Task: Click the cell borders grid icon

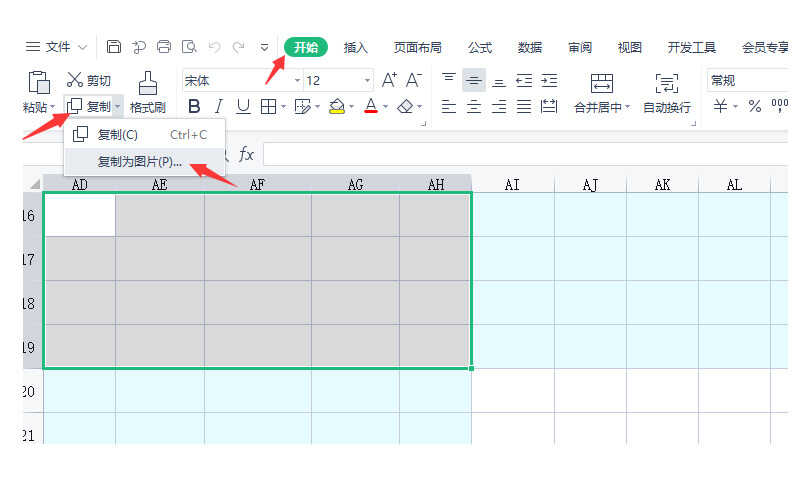Action: point(268,106)
